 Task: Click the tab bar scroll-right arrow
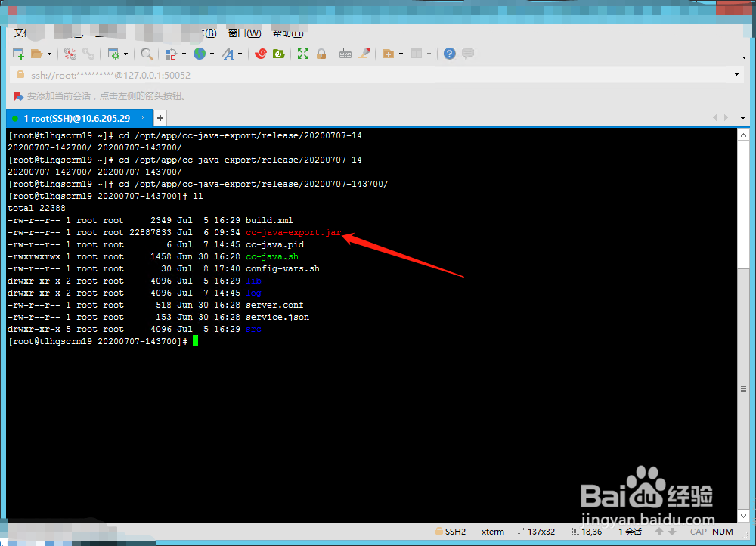(x=726, y=118)
